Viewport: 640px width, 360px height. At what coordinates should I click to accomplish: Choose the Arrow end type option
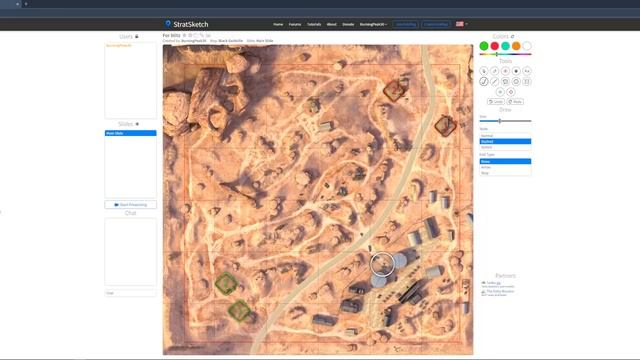(x=505, y=167)
